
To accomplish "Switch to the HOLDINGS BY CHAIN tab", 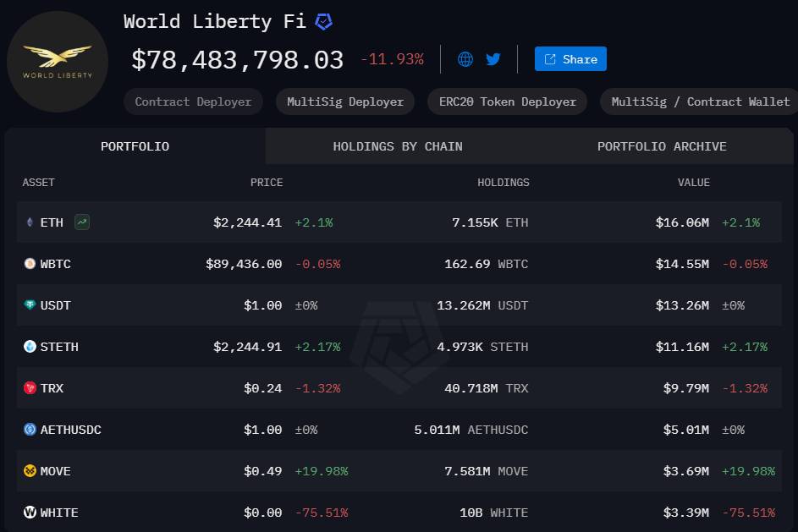I will pyautogui.click(x=398, y=146).
